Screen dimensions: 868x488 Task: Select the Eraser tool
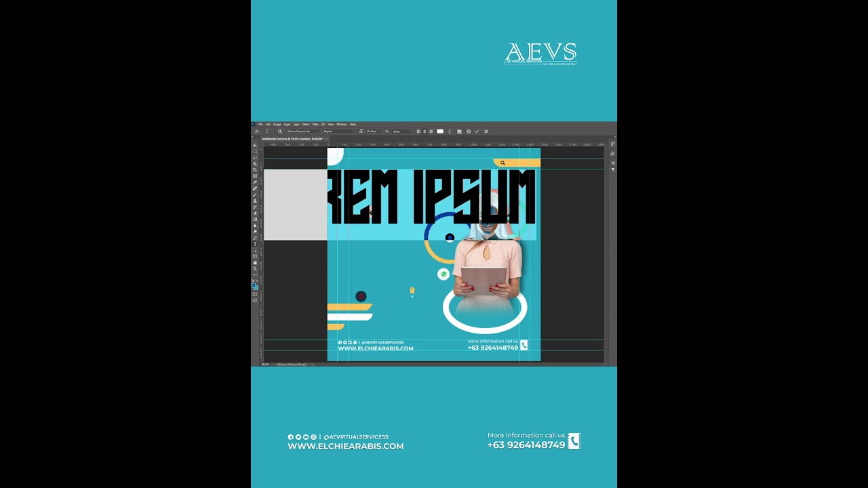click(255, 213)
